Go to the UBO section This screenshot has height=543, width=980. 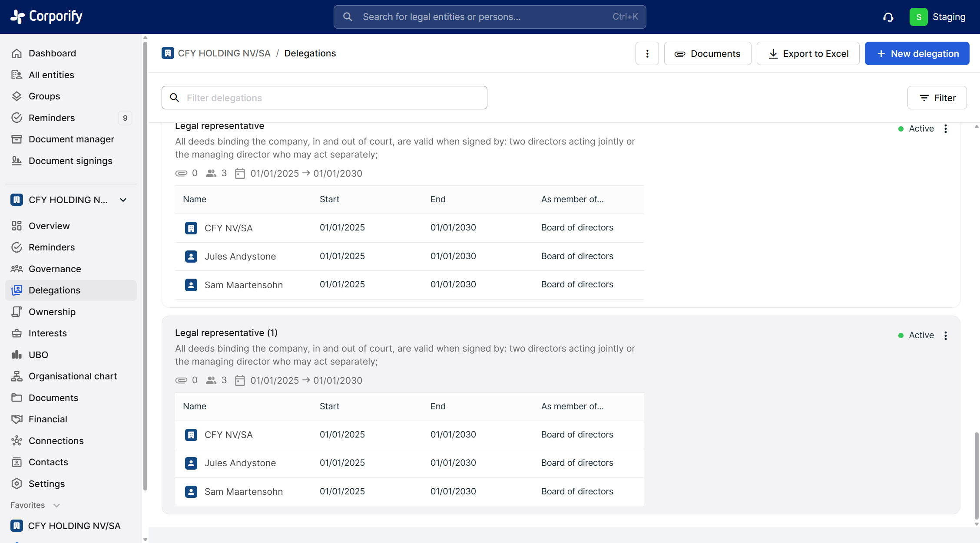(38, 355)
